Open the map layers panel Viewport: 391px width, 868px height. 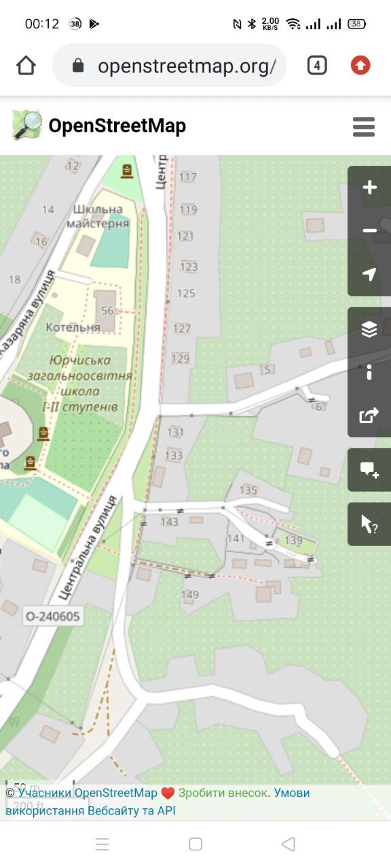[x=369, y=329]
